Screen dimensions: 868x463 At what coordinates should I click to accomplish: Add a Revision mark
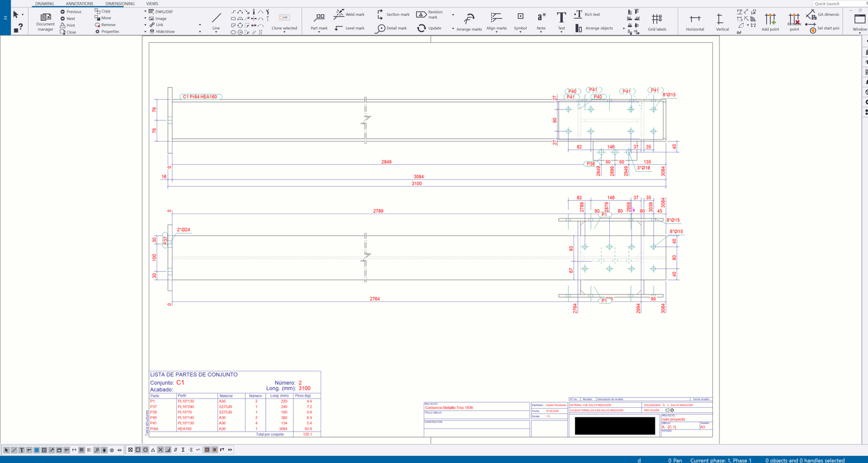(x=429, y=14)
